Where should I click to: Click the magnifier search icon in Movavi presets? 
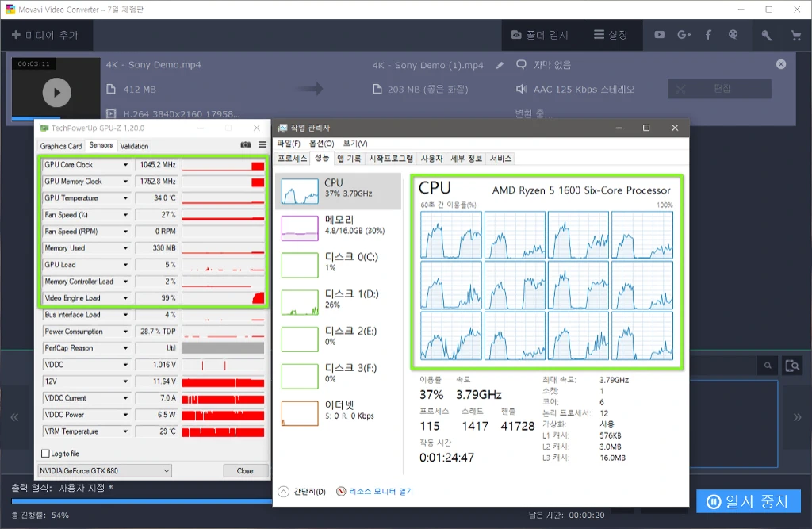[x=768, y=366]
